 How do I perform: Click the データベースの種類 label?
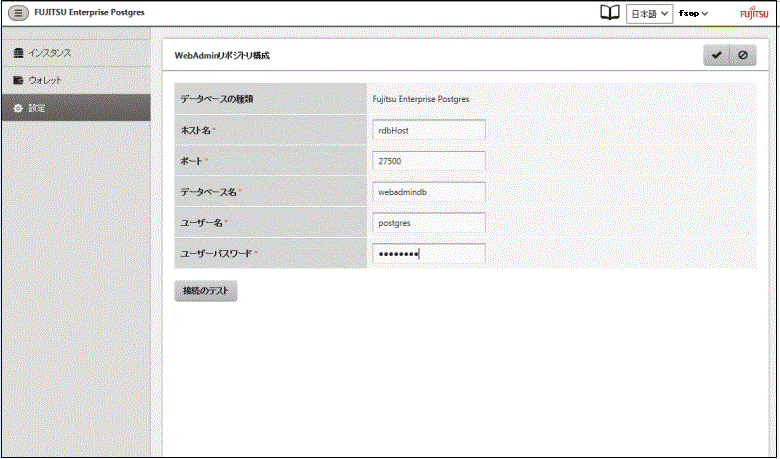217,99
